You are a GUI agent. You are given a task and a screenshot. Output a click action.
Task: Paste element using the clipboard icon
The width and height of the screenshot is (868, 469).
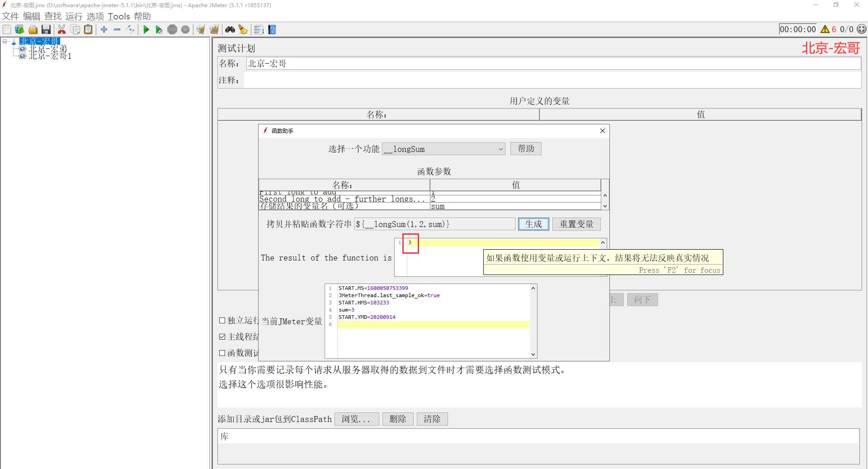(89, 29)
